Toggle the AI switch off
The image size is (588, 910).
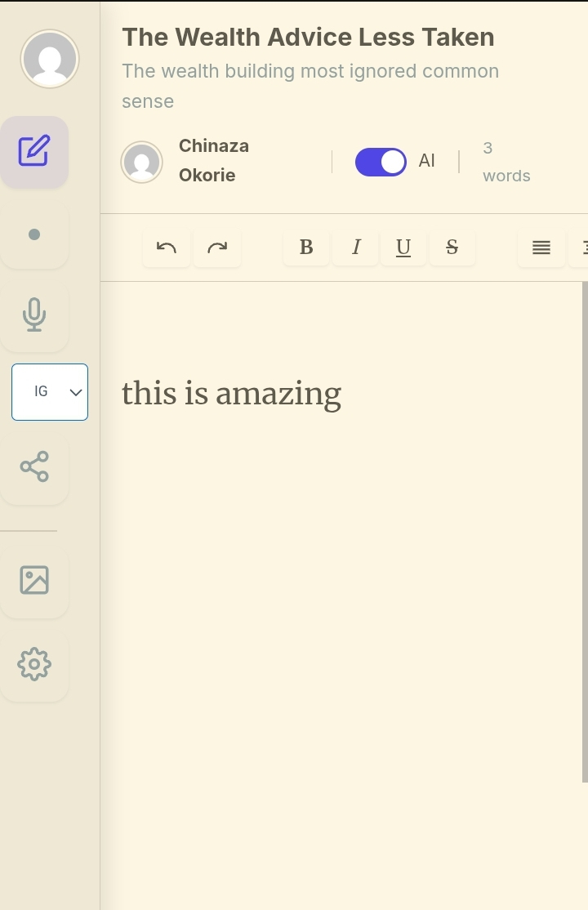click(381, 162)
